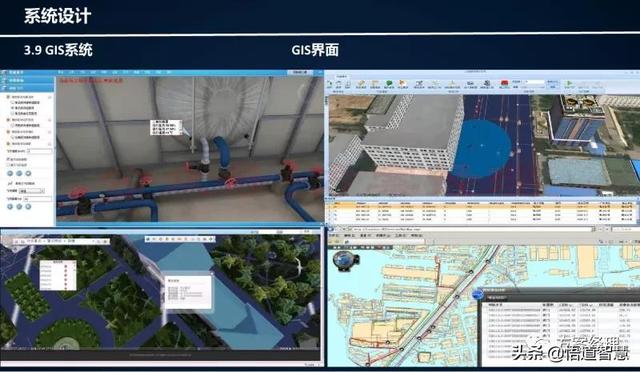Open the second blue header in pipe-room sidebar
This screenshot has width=640, height=372.
pos(27,80)
